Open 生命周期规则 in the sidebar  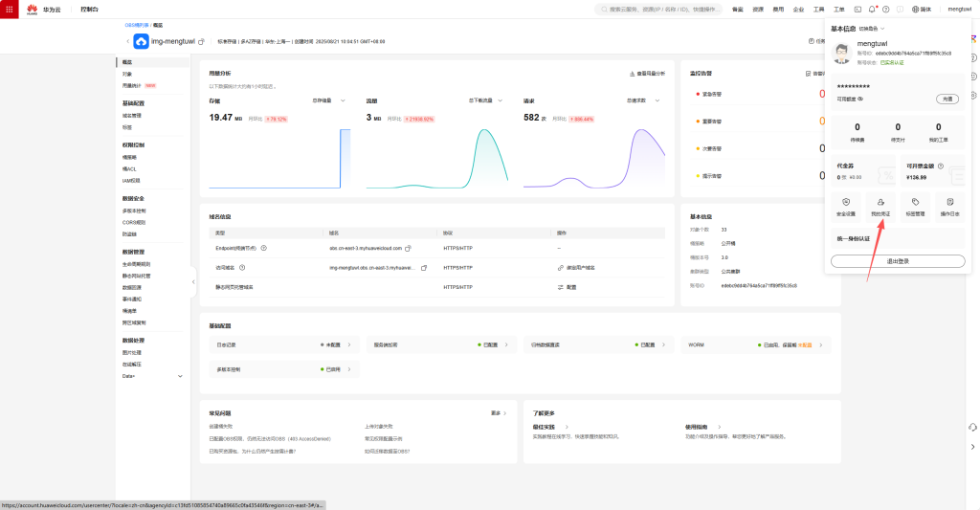(136, 264)
